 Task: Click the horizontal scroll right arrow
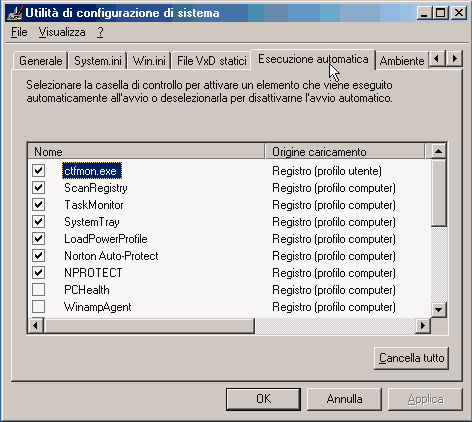click(423, 325)
